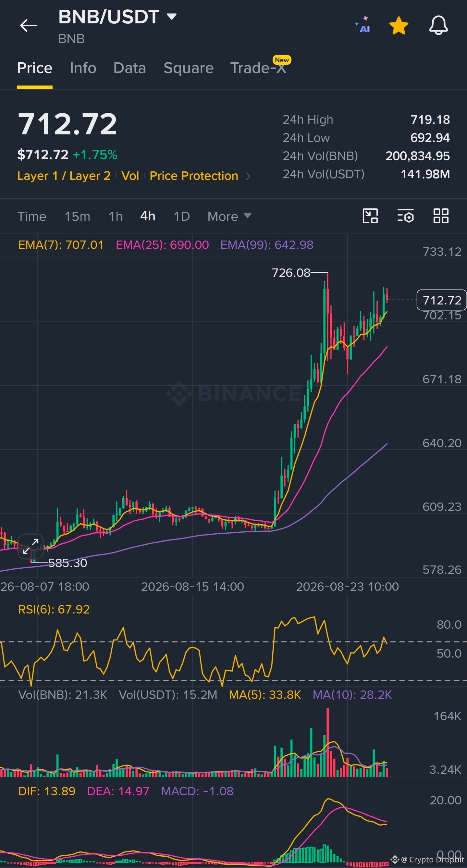Tap the current price tag 712.72 on chart

442,300
